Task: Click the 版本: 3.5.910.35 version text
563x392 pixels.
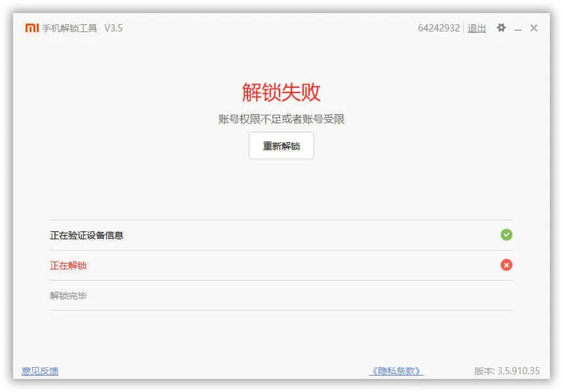Action: pyautogui.click(x=507, y=371)
